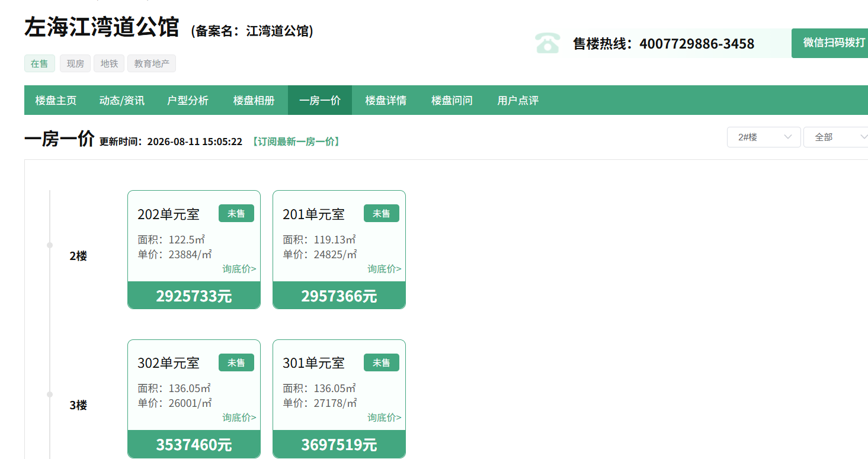Click the 单价：27178/㎡ text

[320, 403]
